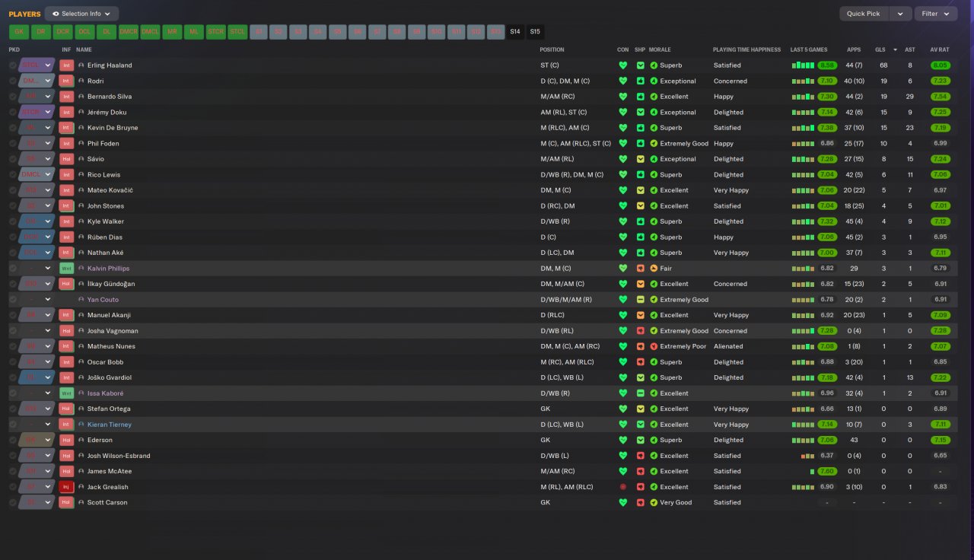Click Jérémy Doku's Exceptional morale icon
974x560 pixels.
tap(654, 112)
